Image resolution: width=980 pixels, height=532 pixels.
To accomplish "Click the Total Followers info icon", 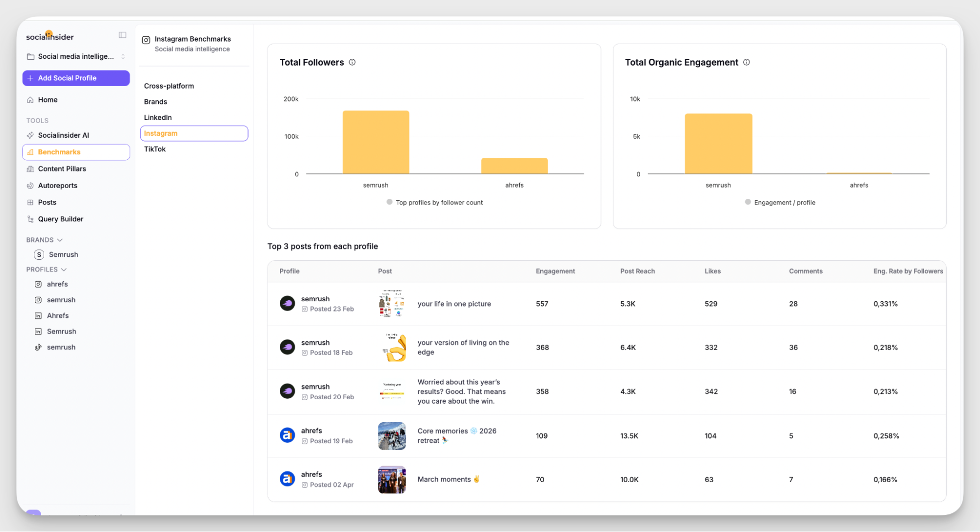I will pos(352,62).
